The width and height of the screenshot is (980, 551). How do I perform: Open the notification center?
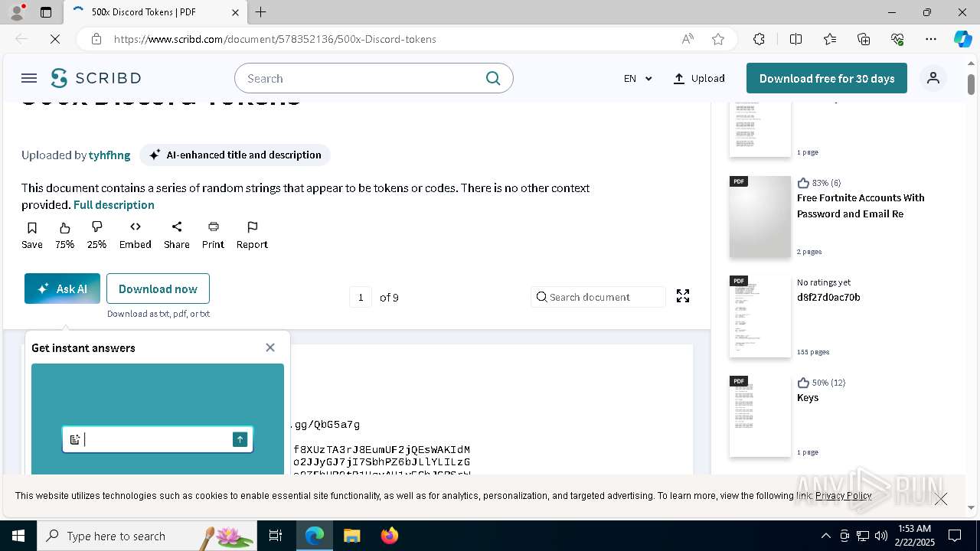pyautogui.click(x=955, y=536)
